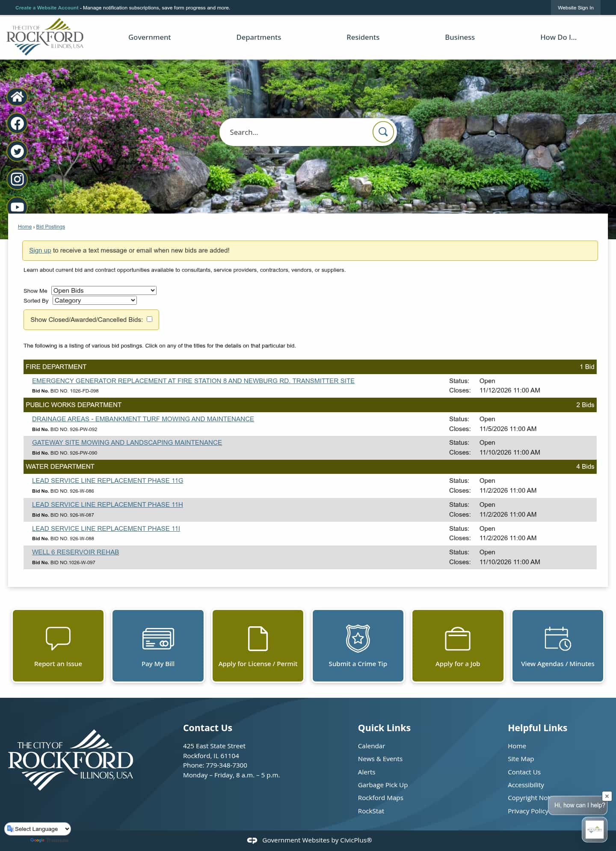Open the How Do I... menu
The image size is (616, 851).
(x=558, y=37)
